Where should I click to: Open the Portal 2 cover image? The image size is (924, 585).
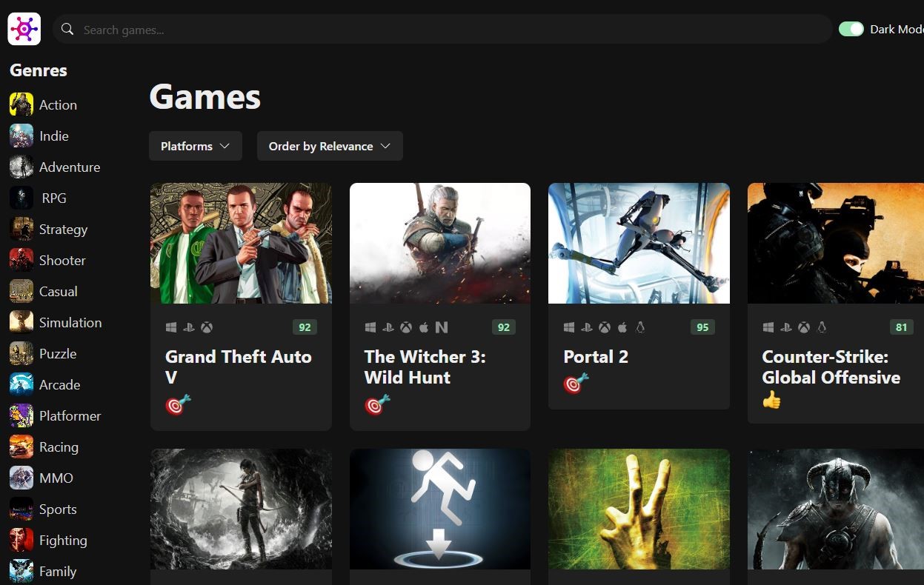639,243
